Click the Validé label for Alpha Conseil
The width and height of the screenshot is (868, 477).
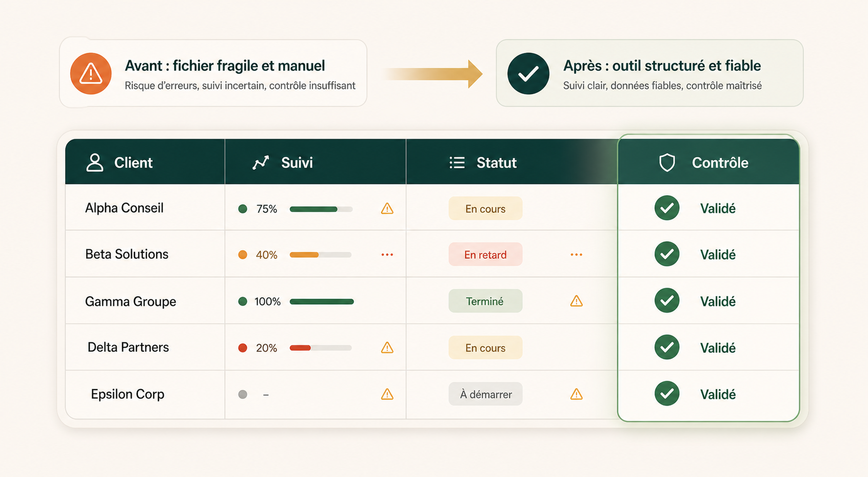point(718,208)
